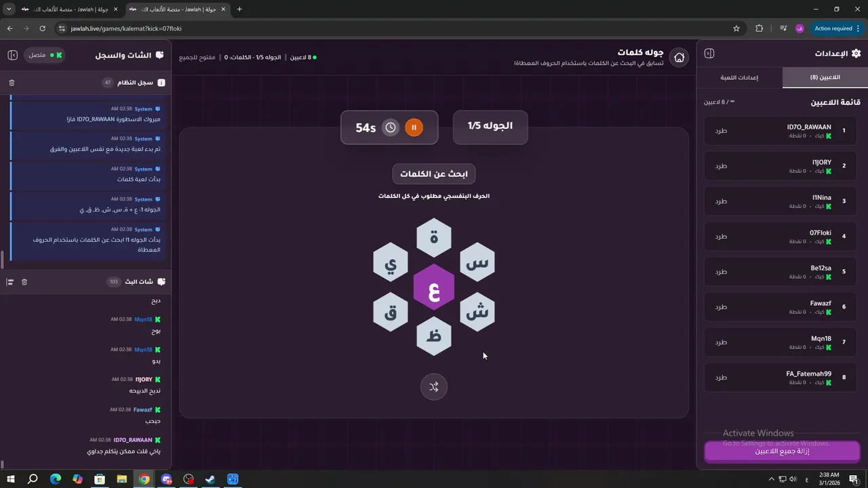Image resolution: width=868 pixels, height=488 pixels.
Task: Kick player I1JORY with طرد
Action: 721,166
